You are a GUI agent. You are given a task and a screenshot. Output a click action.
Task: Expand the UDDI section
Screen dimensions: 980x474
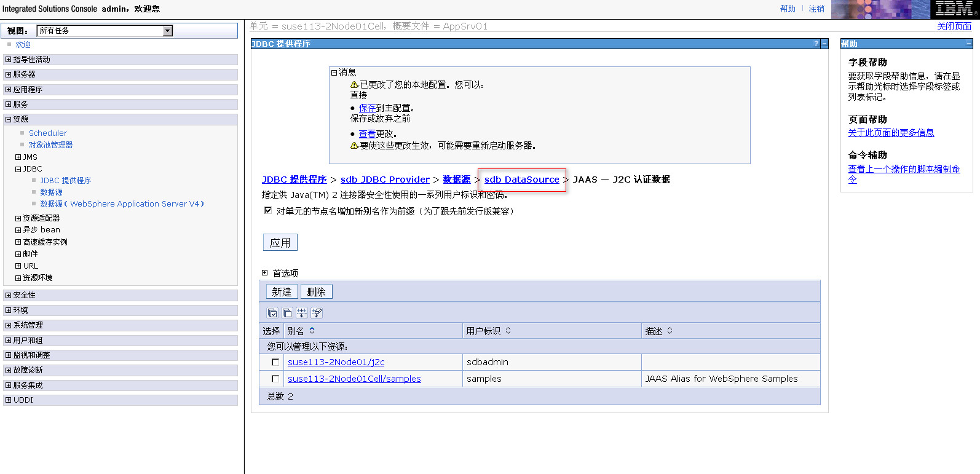pyautogui.click(x=9, y=400)
